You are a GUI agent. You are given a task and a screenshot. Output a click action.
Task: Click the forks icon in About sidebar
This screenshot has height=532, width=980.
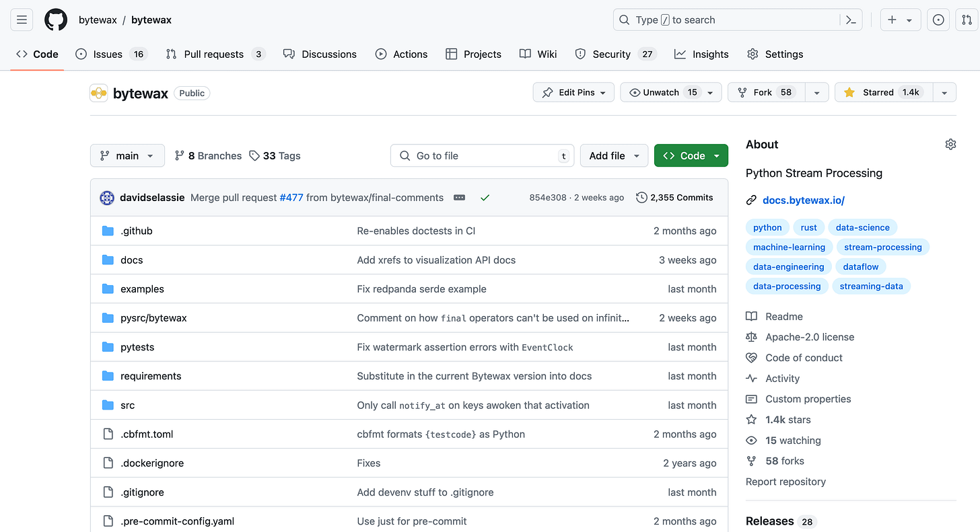point(751,461)
